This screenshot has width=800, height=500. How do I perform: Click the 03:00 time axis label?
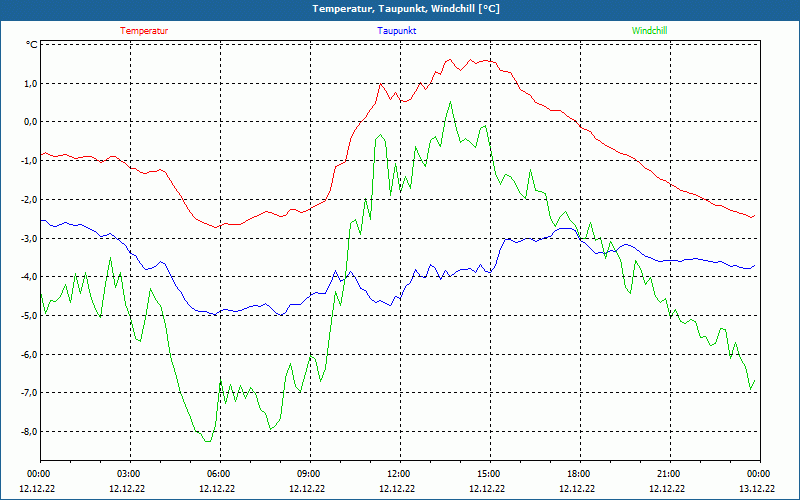point(129,474)
